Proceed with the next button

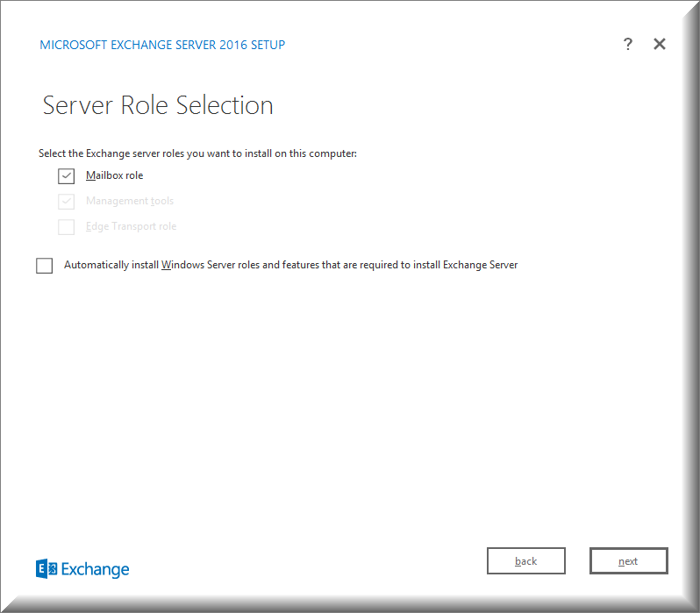click(629, 560)
